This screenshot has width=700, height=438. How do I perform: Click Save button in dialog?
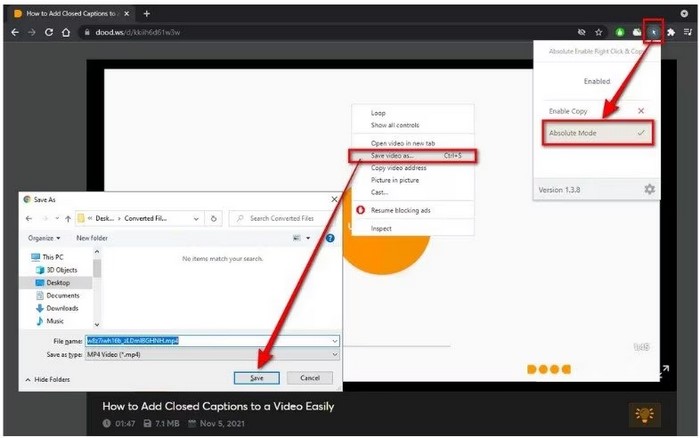pyautogui.click(x=257, y=378)
